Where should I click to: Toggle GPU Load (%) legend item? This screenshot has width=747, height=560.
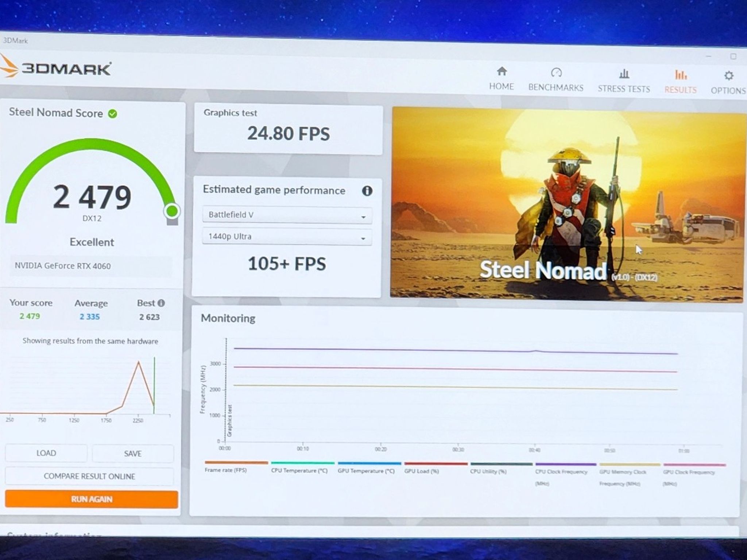point(436,468)
